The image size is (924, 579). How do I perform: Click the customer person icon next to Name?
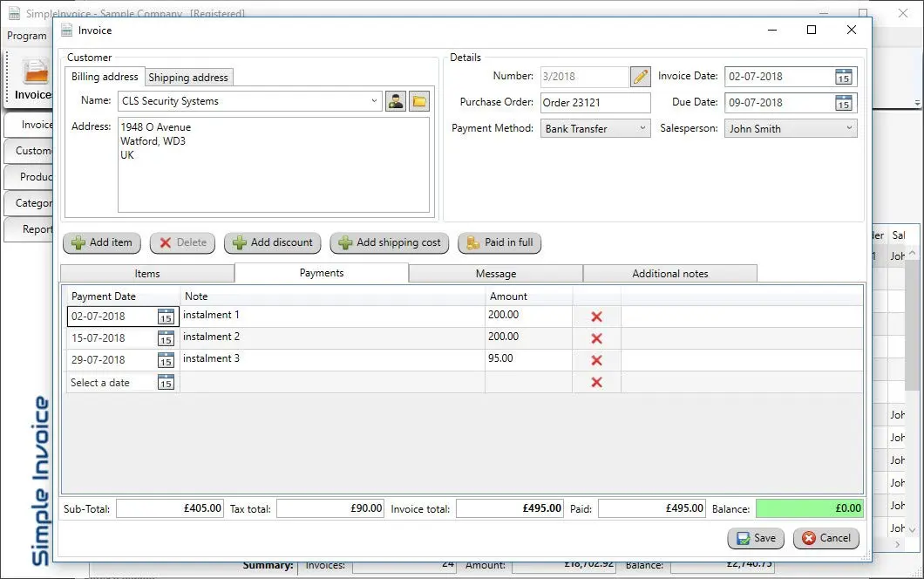tap(396, 101)
